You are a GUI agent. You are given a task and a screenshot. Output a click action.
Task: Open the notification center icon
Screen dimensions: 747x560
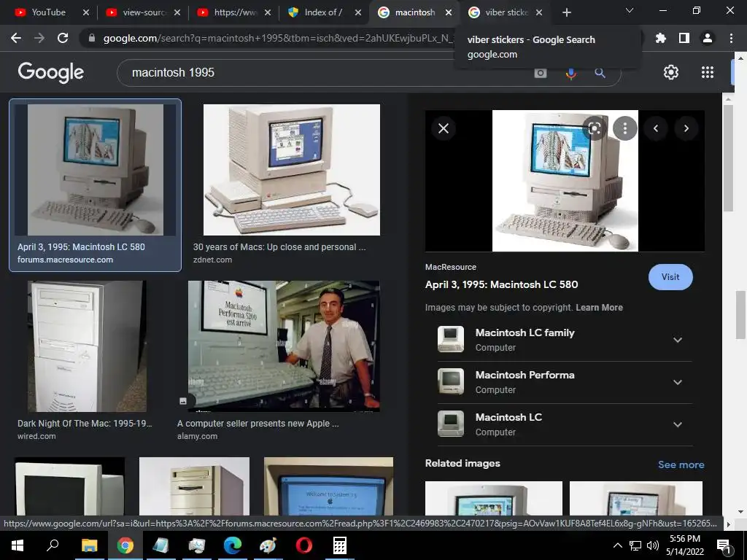point(724,546)
